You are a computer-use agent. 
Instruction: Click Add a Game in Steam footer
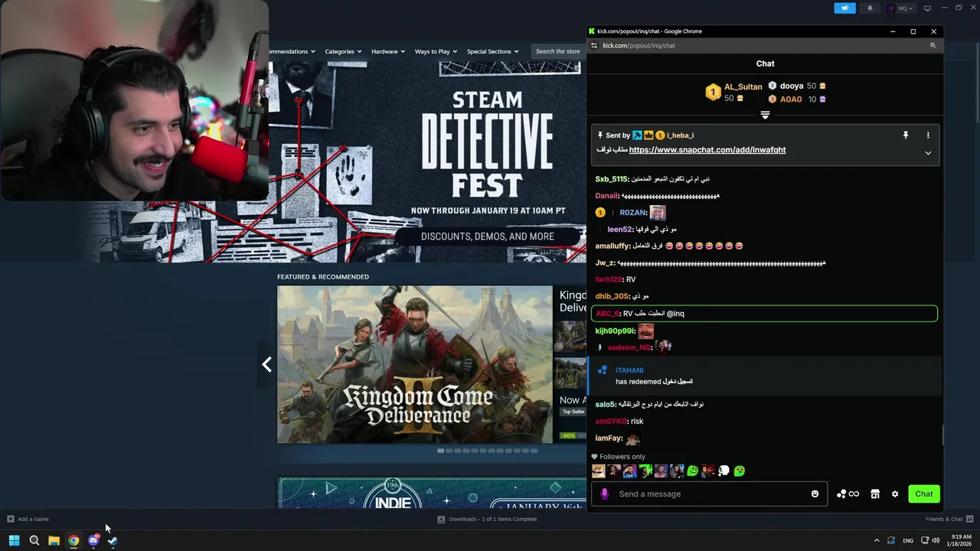28,519
